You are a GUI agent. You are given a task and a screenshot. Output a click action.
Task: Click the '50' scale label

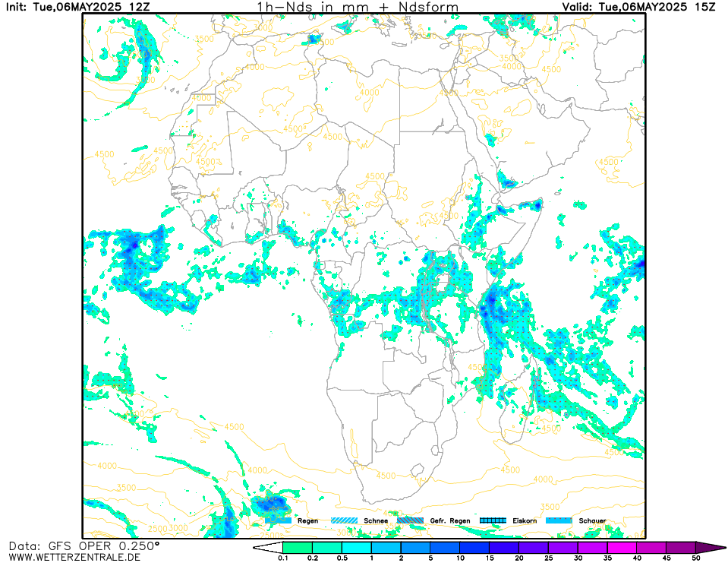(696, 558)
